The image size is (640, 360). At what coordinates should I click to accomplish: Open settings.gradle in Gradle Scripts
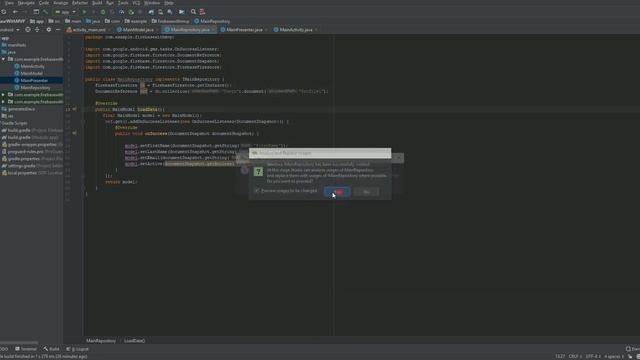33,166
